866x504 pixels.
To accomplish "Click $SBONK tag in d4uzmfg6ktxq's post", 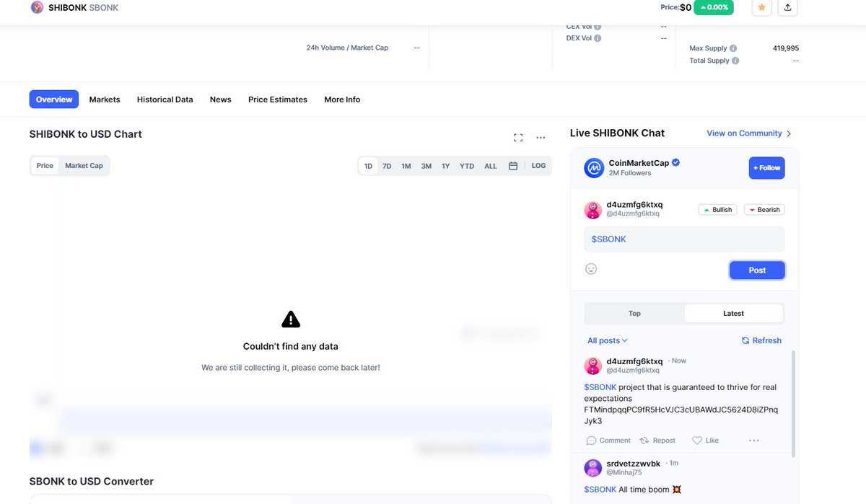I will (600, 387).
